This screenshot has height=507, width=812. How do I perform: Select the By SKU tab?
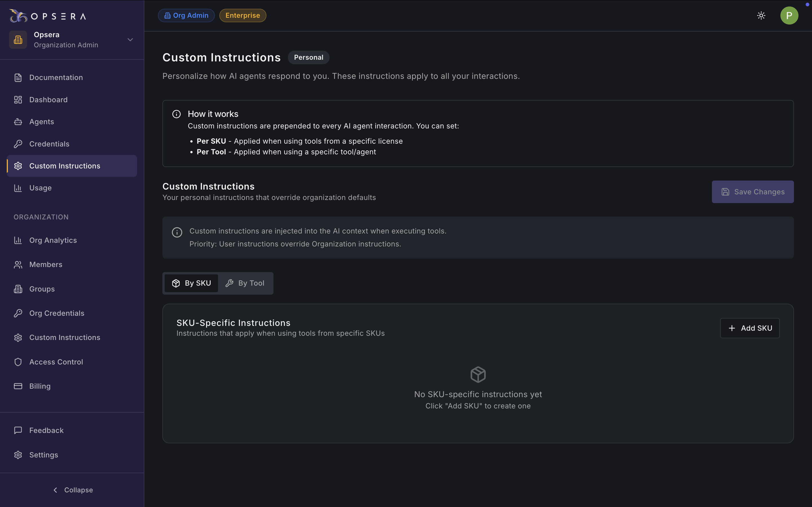(x=191, y=283)
